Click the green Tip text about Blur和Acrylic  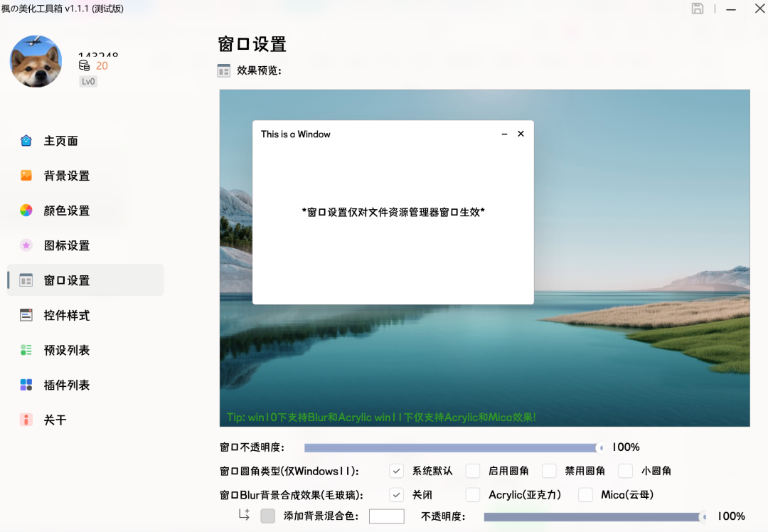click(x=381, y=417)
